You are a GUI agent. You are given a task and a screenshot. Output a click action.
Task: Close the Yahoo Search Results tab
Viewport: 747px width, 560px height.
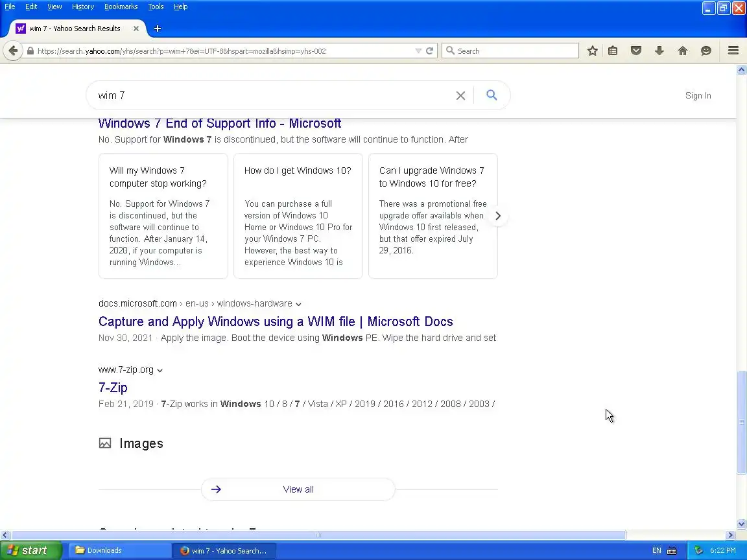pyautogui.click(x=136, y=29)
